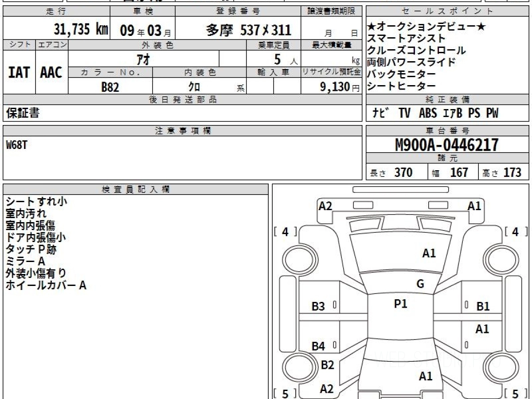Click the 純正装備 header
This screenshot has width=532, height=399.
(x=448, y=100)
